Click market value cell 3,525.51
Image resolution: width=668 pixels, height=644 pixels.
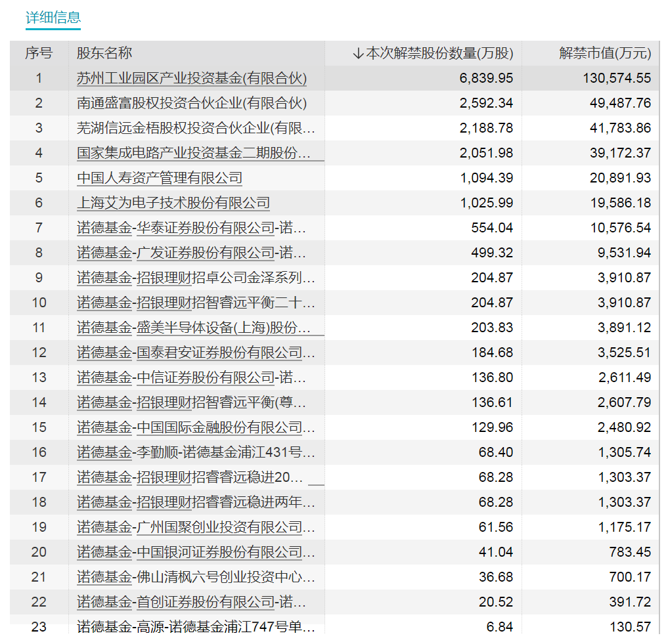pyautogui.click(x=624, y=353)
